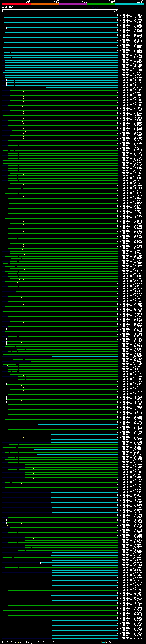This screenshot has height=644, width=146.
Task: Open hit UniRef100_Q9XQB1
Action: click(131, 22)
